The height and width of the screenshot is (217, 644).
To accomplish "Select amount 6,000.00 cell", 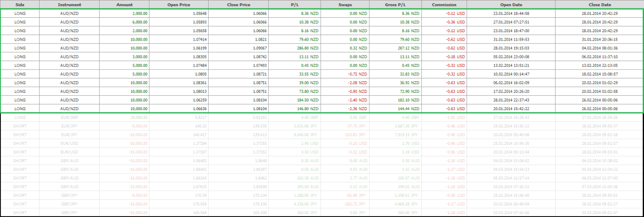I will [x=124, y=22].
